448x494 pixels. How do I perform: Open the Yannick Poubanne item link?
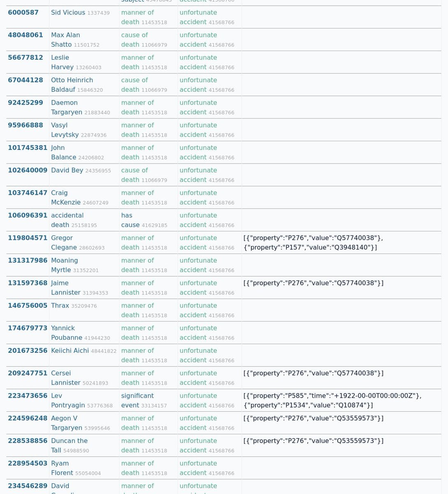66,333
